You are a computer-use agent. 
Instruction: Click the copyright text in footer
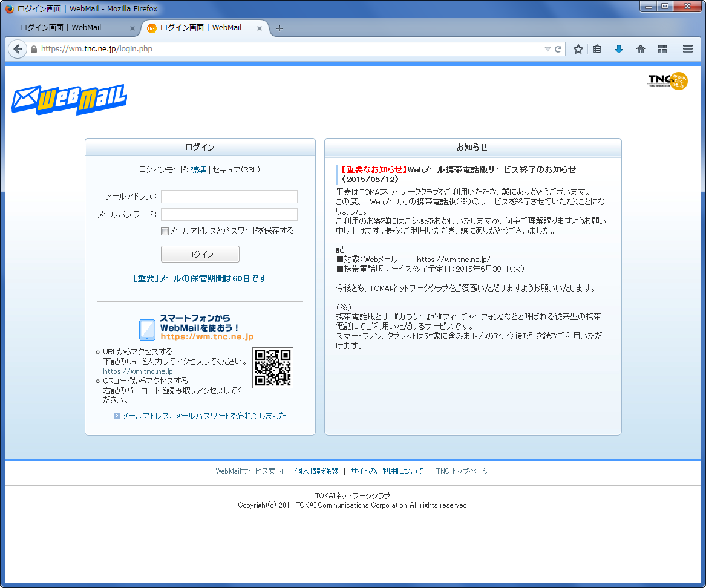(353, 505)
